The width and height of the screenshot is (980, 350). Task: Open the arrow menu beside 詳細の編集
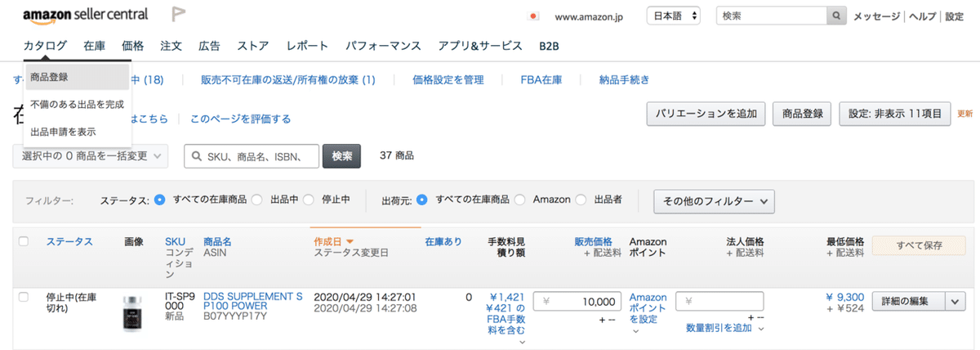956,301
